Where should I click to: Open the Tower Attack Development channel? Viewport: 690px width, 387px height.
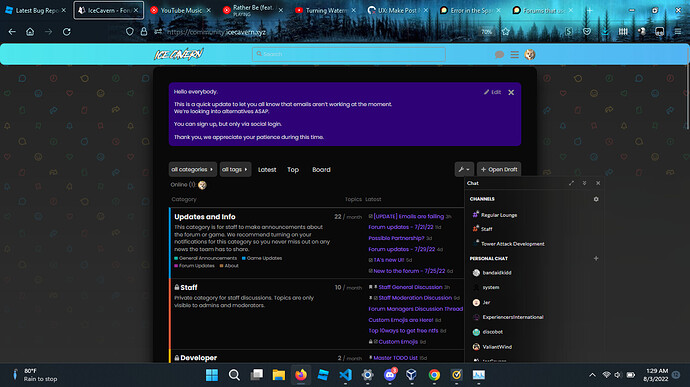tap(512, 244)
